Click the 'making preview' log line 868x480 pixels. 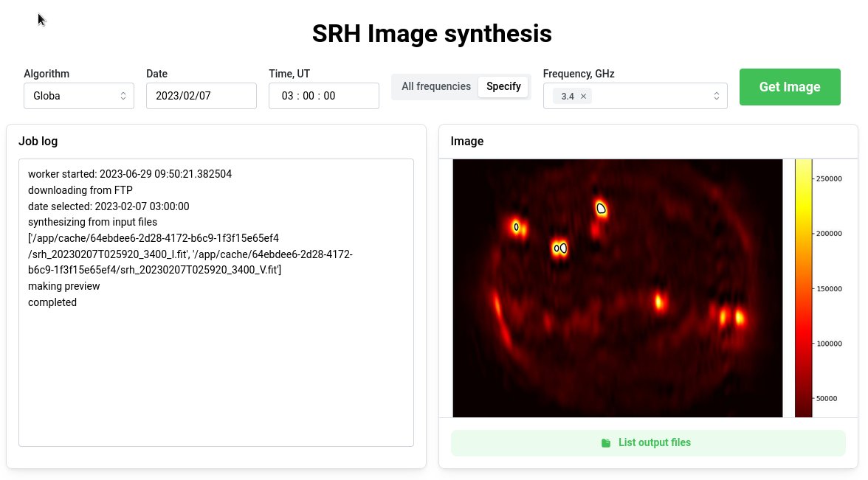(63, 286)
